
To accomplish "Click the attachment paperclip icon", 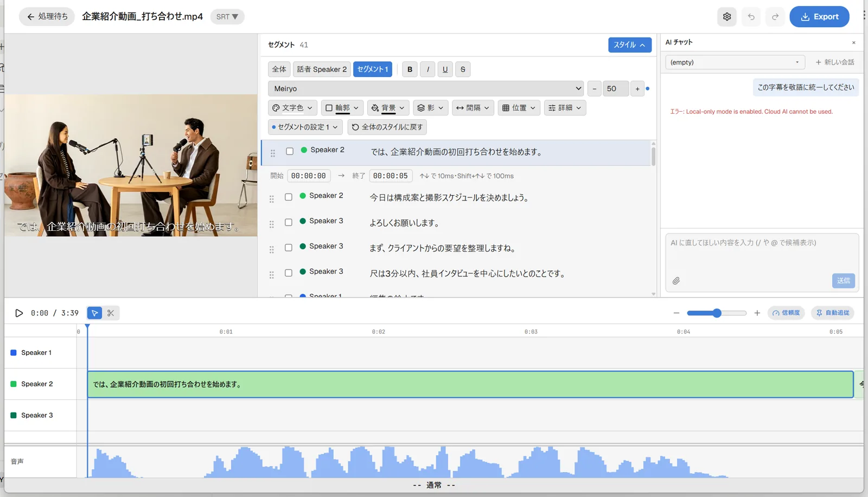I will 676,281.
